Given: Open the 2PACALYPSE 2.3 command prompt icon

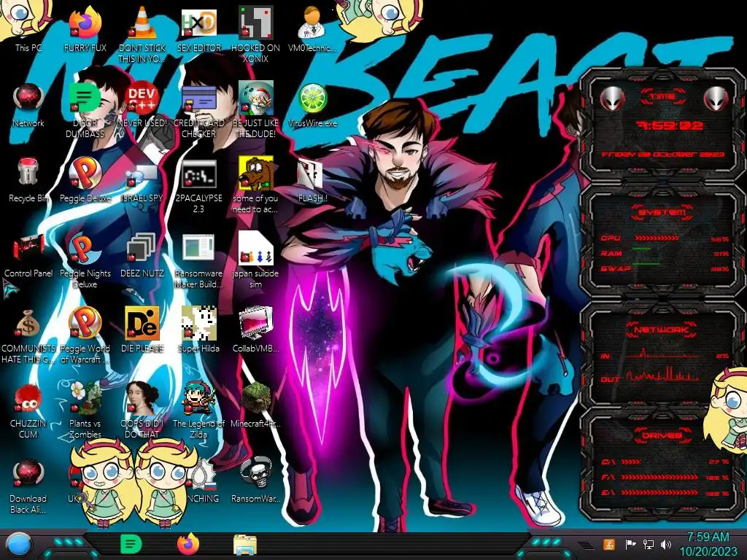Looking at the screenshot, I should point(198,186).
